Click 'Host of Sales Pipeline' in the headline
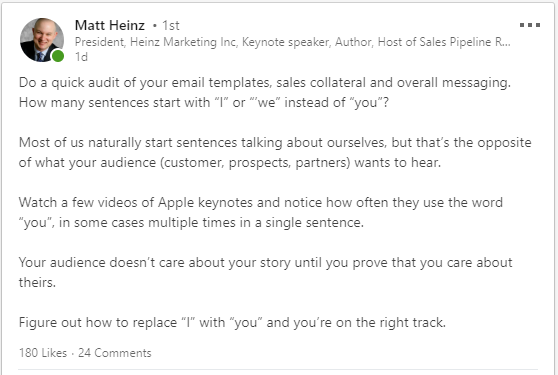The width and height of the screenshot is (558, 375). coord(435,42)
